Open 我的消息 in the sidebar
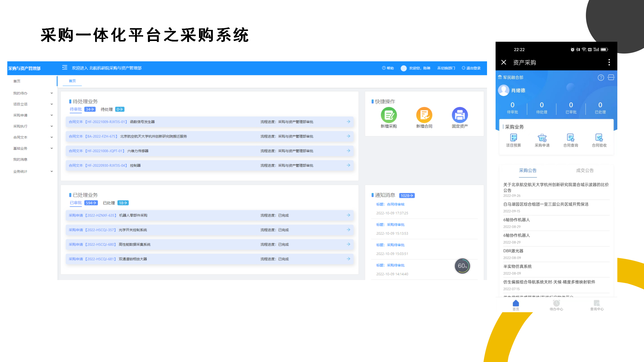Screen dimensions: 644x362 [20, 160]
